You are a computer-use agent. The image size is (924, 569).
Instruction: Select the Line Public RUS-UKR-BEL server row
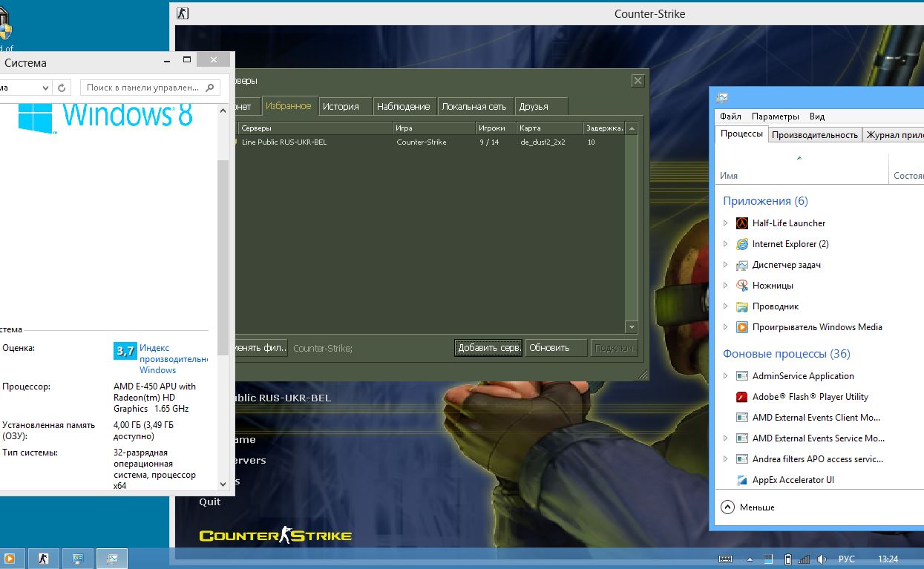click(430, 142)
